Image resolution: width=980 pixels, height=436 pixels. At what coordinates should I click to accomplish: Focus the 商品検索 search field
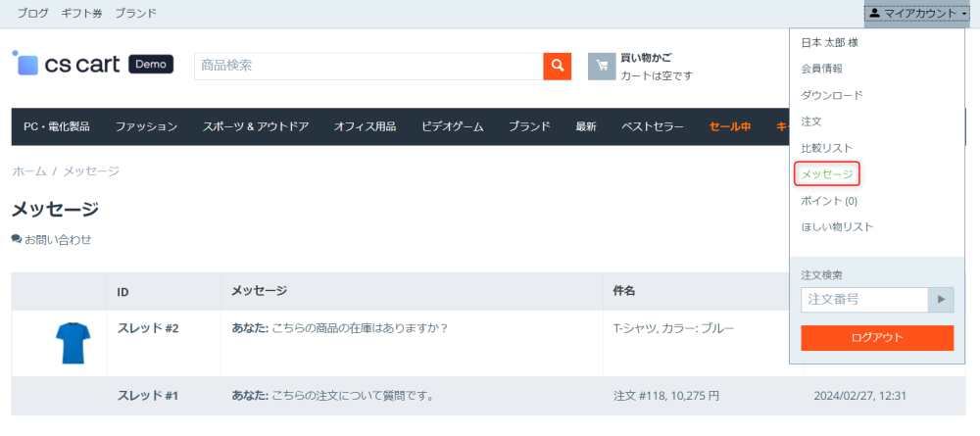tap(368, 66)
